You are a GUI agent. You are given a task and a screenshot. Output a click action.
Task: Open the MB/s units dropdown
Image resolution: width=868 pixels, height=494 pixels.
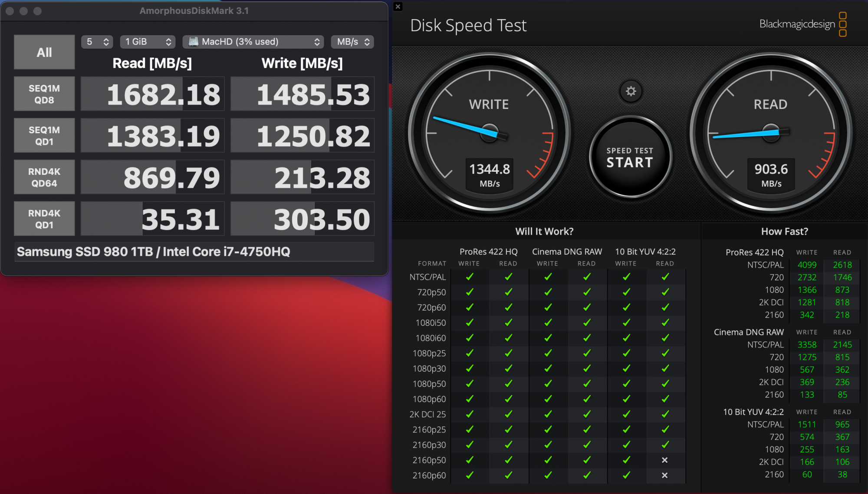[352, 42]
